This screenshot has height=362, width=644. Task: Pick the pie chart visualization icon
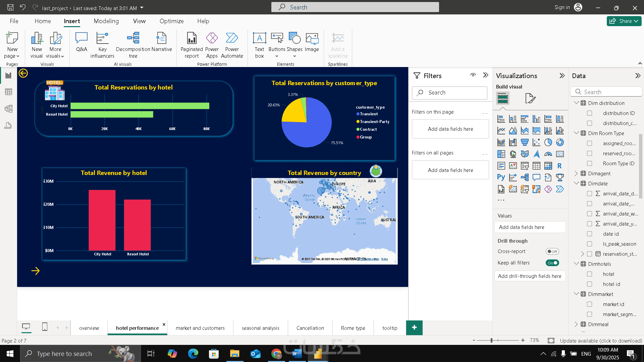pyautogui.click(x=548, y=142)
